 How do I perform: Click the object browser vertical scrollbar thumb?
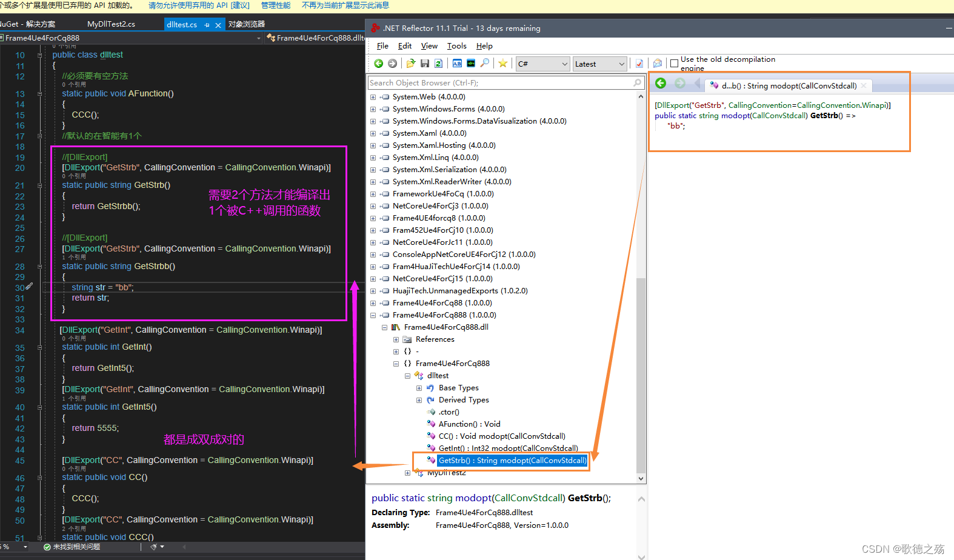click(641, 375)
